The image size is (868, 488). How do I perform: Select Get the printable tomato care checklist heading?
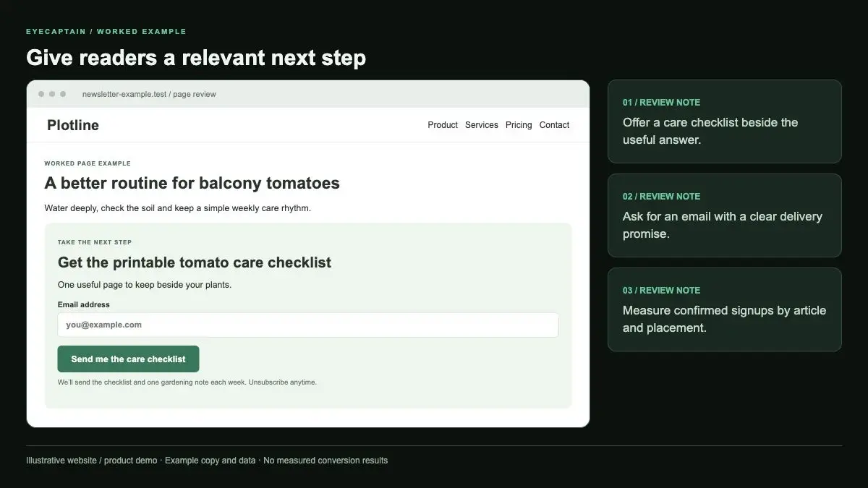coord(195,262)
